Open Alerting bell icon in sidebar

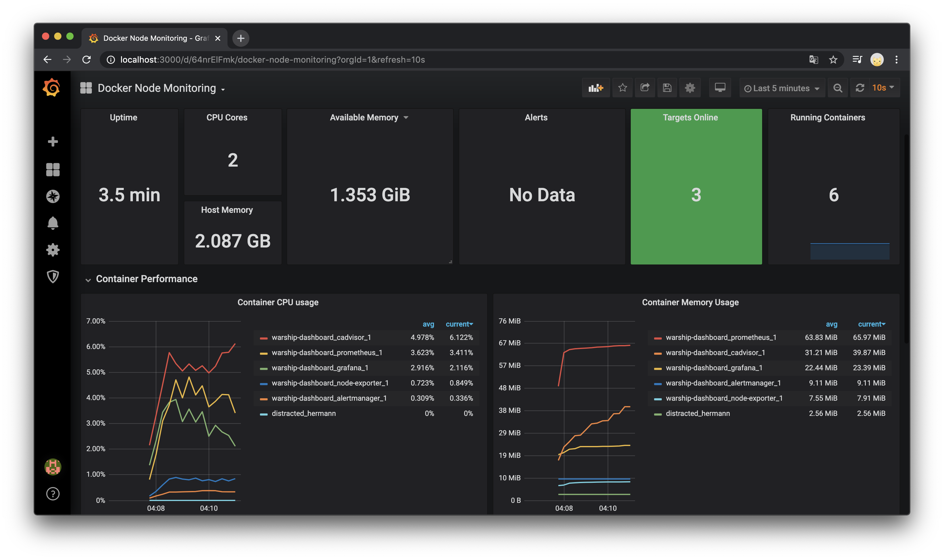[x=53, y=223]
